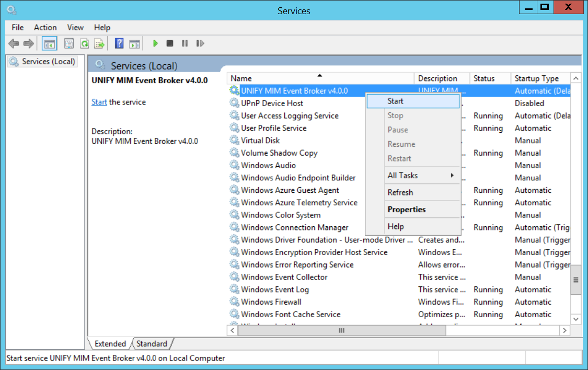Select the Windows Error Reporting Service row
The image size is (588, 370).
399,264
